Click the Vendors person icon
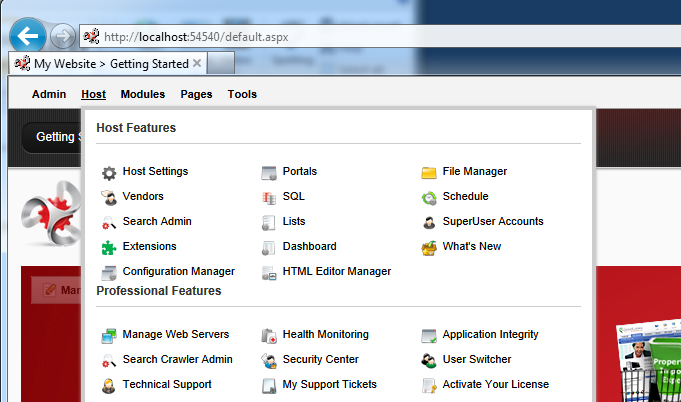This screenshot has height=402, width=681. (109, 198)
